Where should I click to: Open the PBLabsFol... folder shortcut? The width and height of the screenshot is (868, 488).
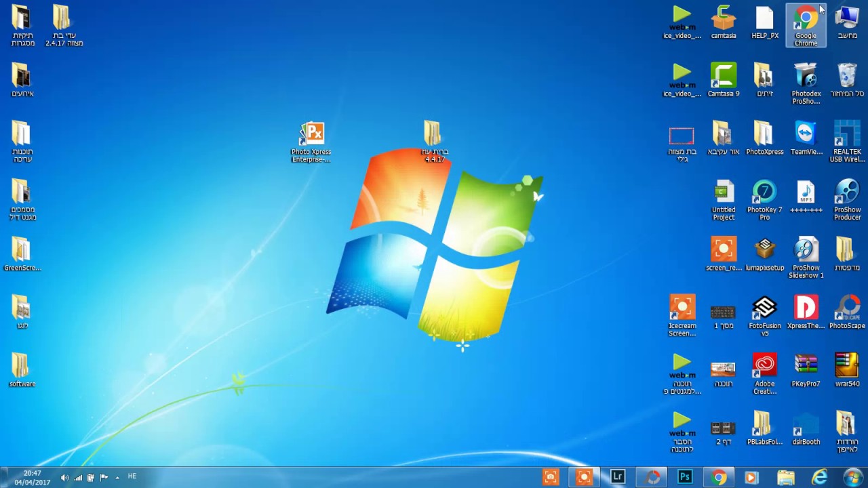pyautogui.click(x=765, y=428)
